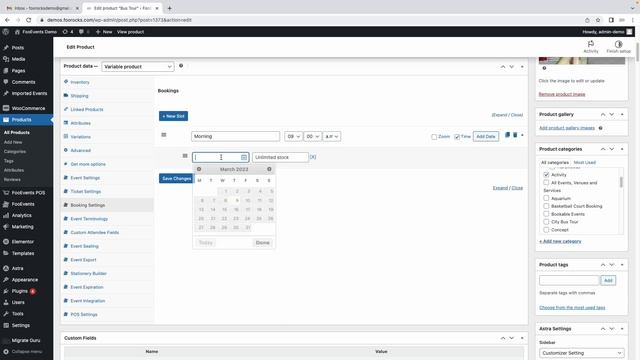Click the Add Date button
This screenshot has width=640, height=360.
tap(486, 136)
